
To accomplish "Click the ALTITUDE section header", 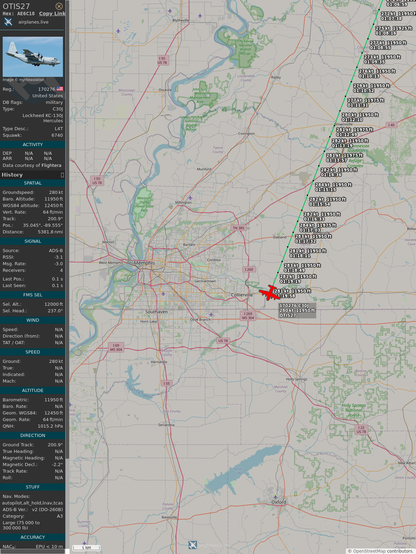I will point(33,390).
